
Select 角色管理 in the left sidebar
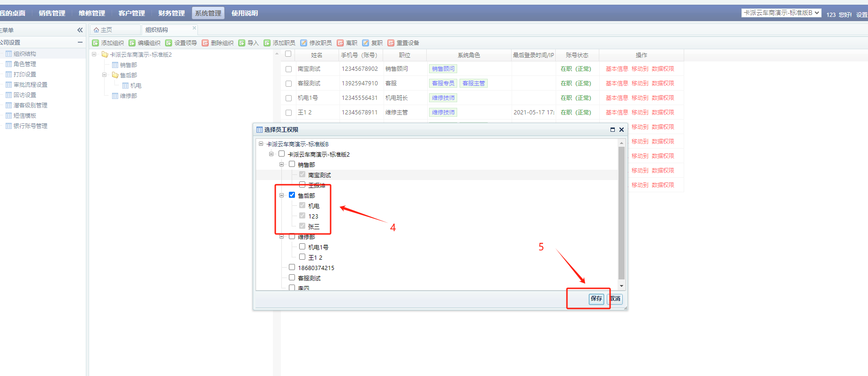click(x=25, y=64)
